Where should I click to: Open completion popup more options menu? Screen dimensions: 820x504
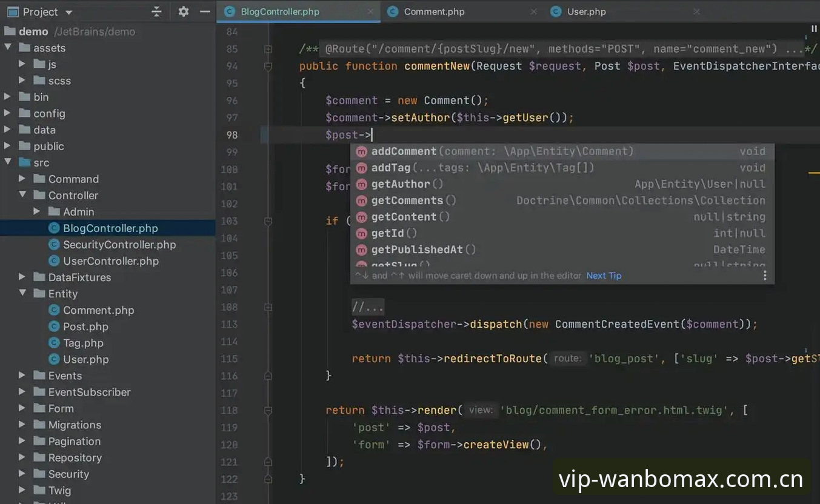tap(765, 276)
